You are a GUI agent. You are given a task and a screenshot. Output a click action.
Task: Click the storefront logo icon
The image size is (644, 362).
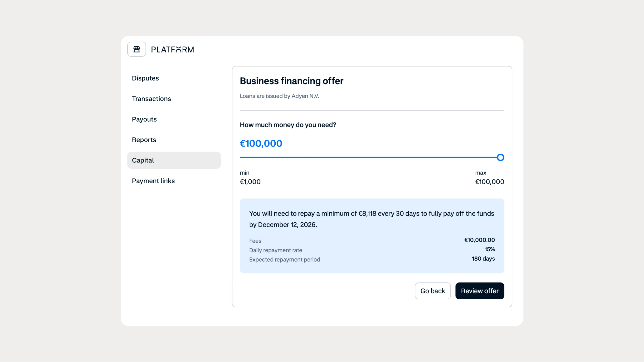(x=137, y=49)
